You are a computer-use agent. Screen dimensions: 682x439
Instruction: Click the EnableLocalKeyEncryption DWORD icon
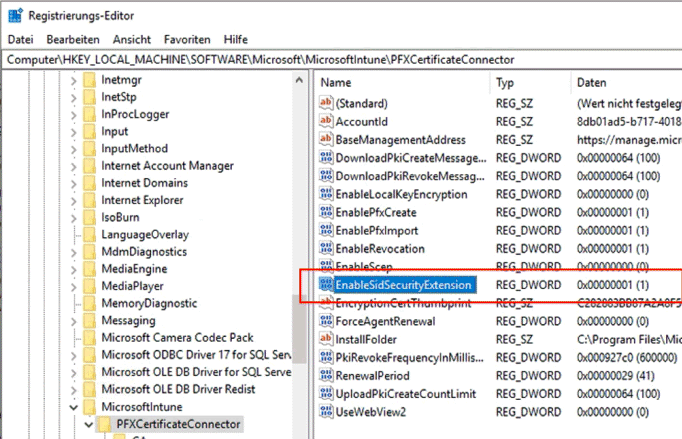pyautogui.click(x=326, y=194)
